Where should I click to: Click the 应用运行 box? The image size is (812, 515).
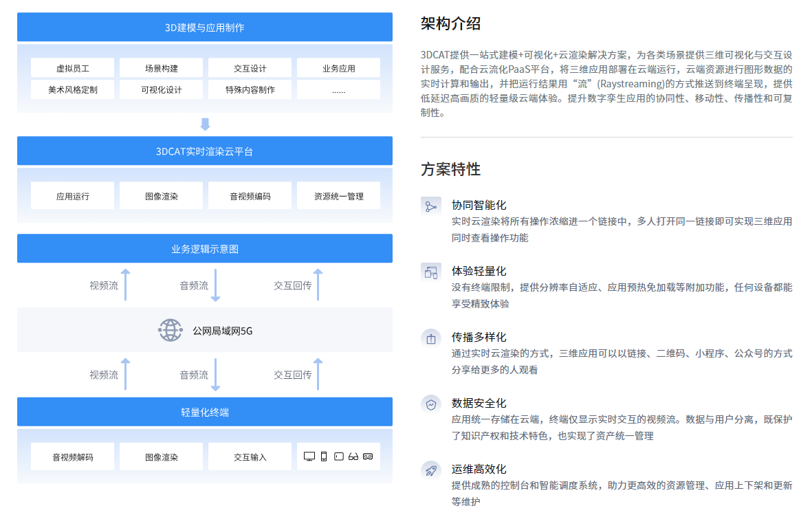72,195
